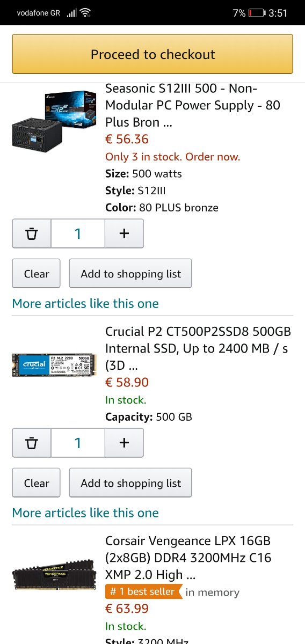Open More articles like this one under Seasonic
305x644 pixels.
tap(85, 304)
